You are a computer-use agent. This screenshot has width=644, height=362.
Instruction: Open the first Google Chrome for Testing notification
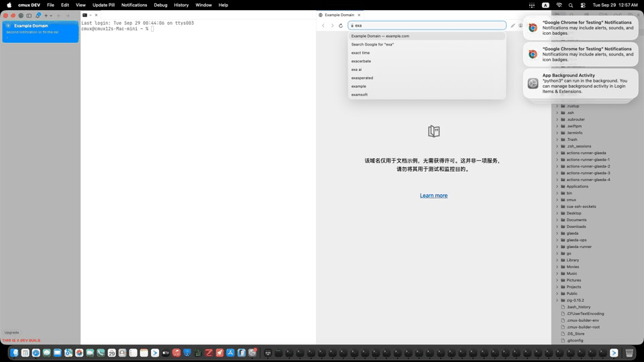[x=580, y=28]
